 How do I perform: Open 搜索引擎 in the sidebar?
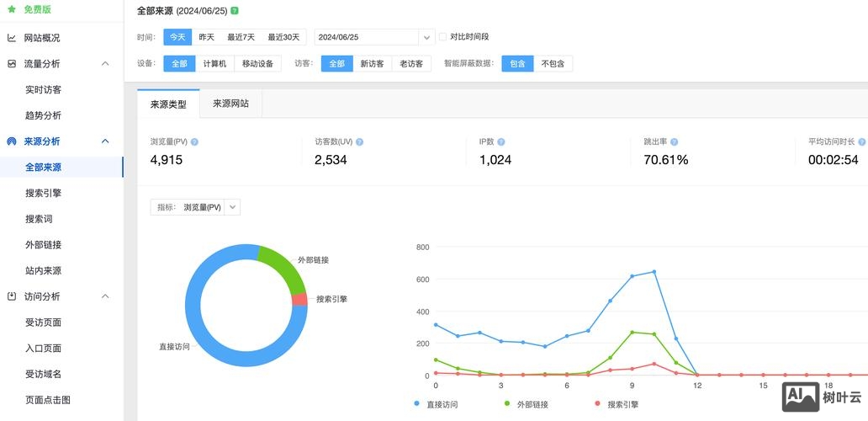tap(43, 194)
